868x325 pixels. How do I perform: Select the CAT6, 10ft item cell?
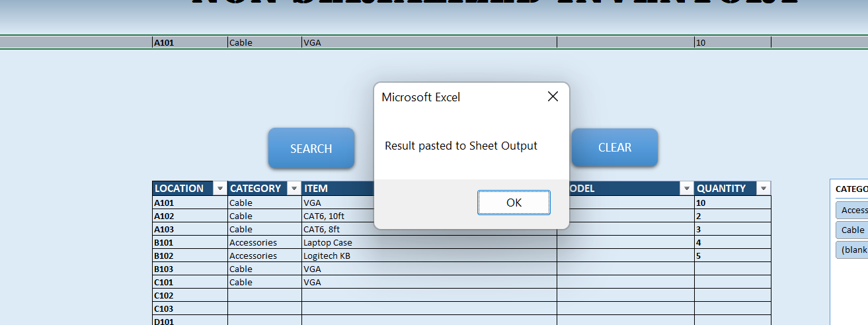(x=337, y=216)
